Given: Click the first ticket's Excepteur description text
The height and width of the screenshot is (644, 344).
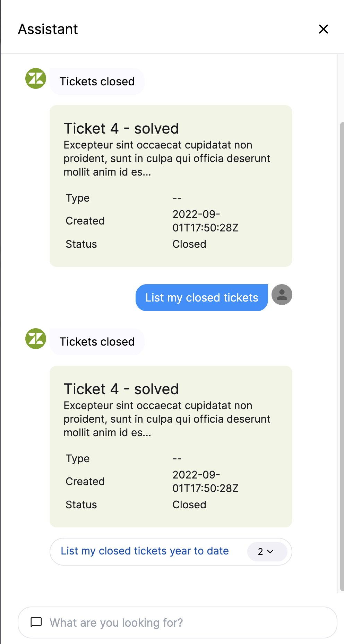Looking at the screenshot, I should [x=167, y=158].
